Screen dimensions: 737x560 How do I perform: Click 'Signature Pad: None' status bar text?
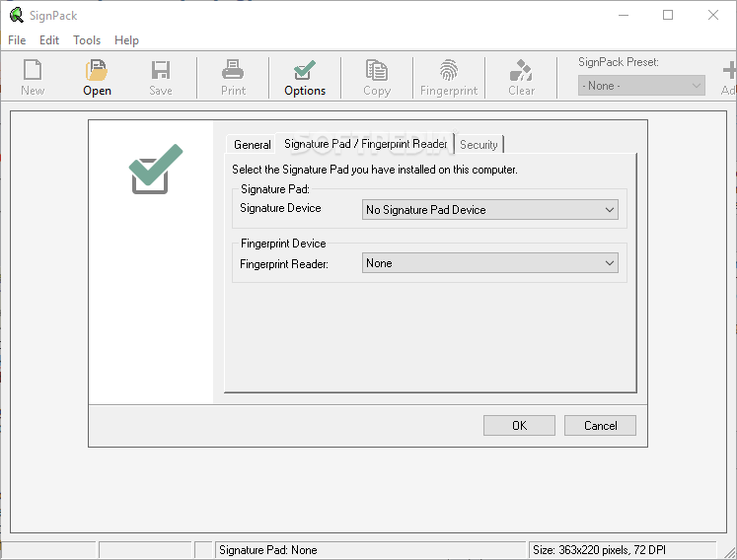pos(268,550)
